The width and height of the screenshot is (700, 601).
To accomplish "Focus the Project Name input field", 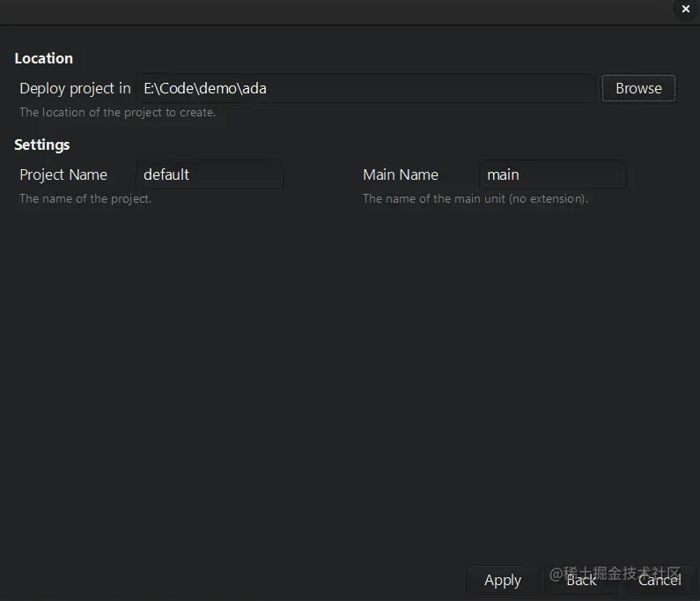I will (x=210, y=174).
